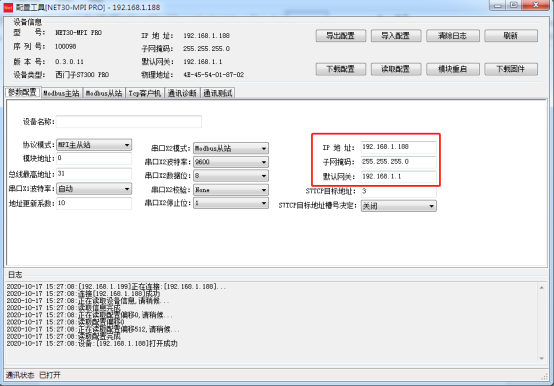Image resolution: width=554 pixels, height=386 pixels.
Task: Click the 下载配置 (download config) button
Action: pos(341,69)
